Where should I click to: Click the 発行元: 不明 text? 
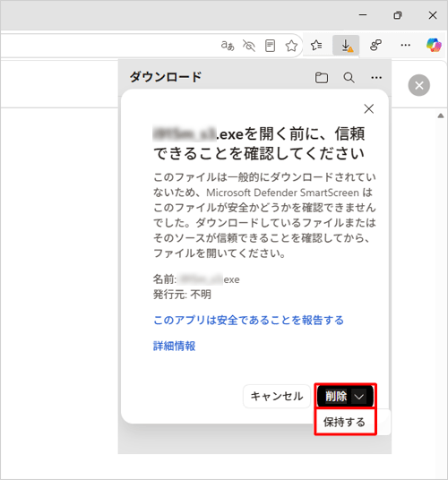pos(182,295)
